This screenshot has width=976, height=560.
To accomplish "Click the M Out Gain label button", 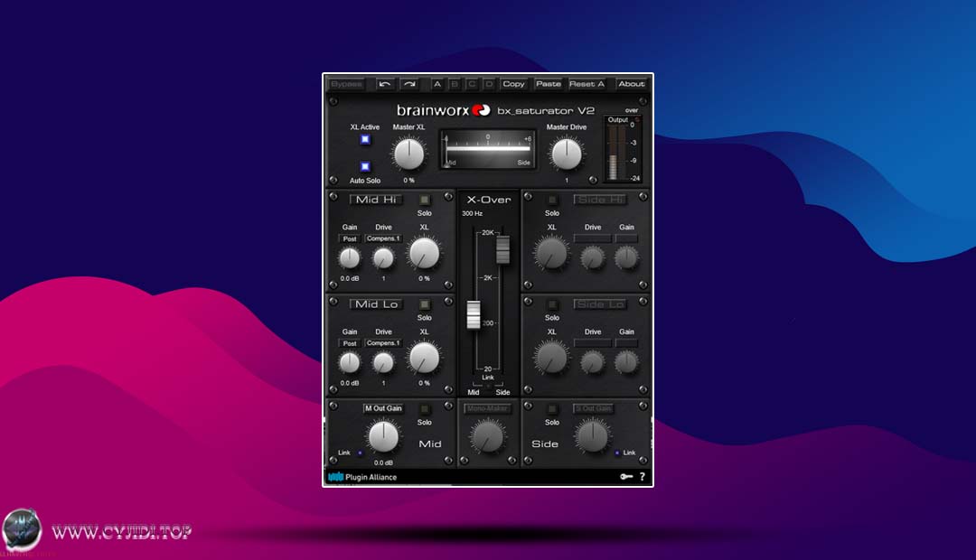I will click(383, 409).
